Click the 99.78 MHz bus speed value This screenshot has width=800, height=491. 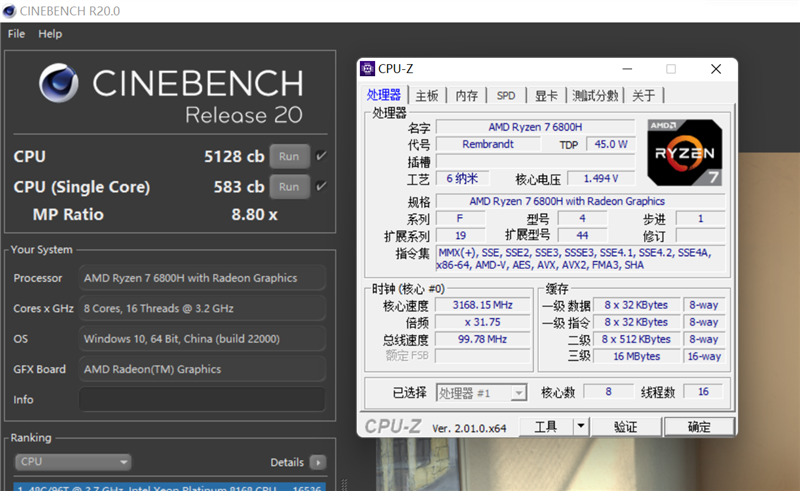pyautogui.click(x=482, y=339)
